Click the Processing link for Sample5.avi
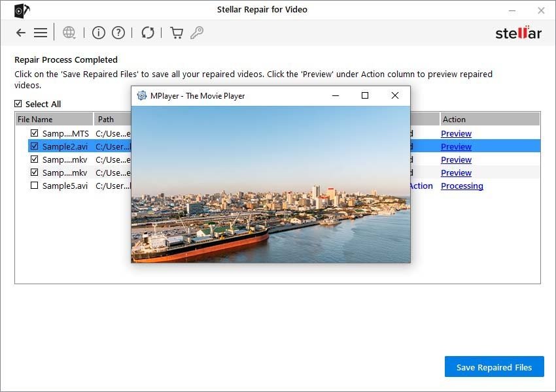The width and height of the screenshot is (556, 392). click(x=462, y=186)
